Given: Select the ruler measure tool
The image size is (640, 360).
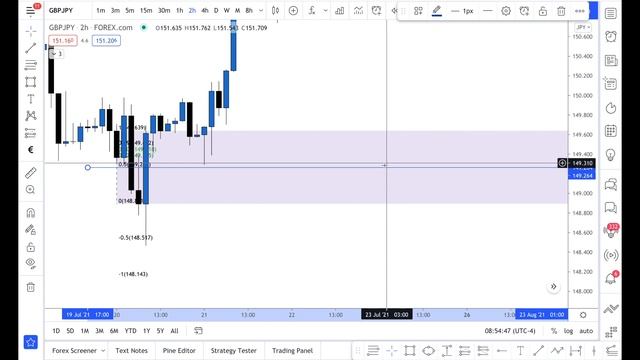Looking at the screenshot, I should coord(31,173).
